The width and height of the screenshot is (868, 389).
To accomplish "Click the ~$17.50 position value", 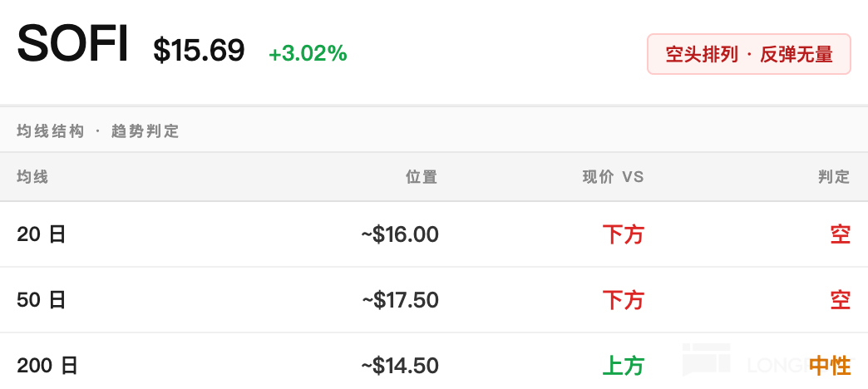I will [400, 300].
